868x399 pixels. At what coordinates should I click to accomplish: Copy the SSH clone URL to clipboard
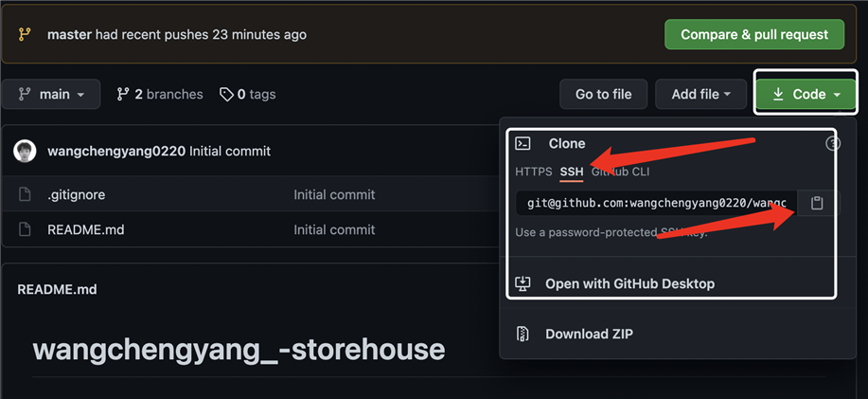click(817, 204)
